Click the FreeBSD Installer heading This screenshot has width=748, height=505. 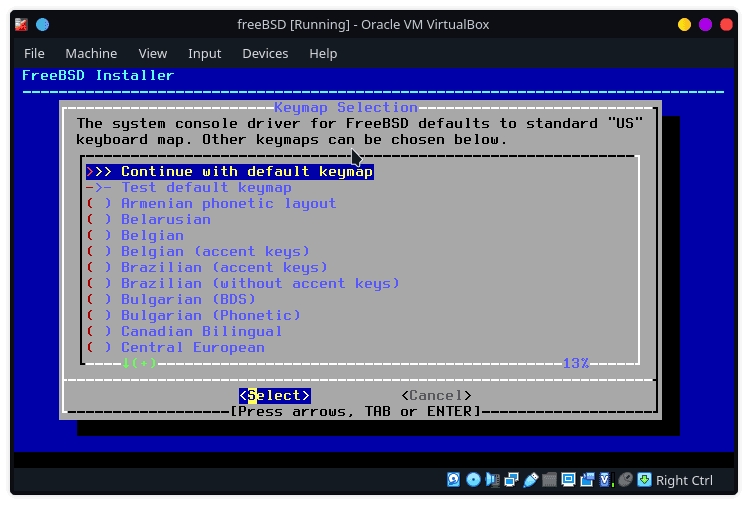pos(98,75)
